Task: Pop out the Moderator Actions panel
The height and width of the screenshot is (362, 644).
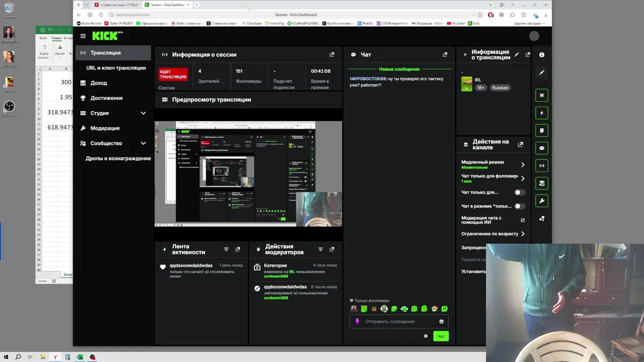Action: click(x=332, y=249)
